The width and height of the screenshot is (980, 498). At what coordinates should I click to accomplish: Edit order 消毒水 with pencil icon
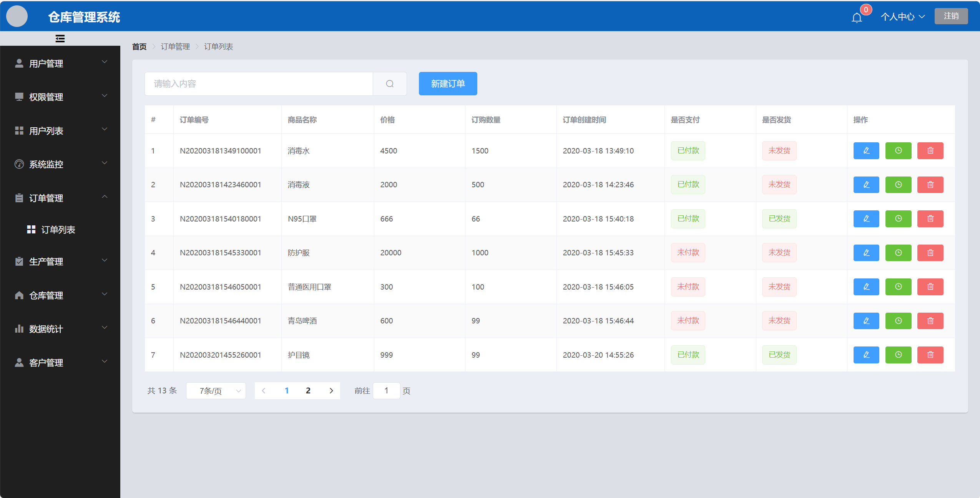pyautogui.click(x=866, y=151)
